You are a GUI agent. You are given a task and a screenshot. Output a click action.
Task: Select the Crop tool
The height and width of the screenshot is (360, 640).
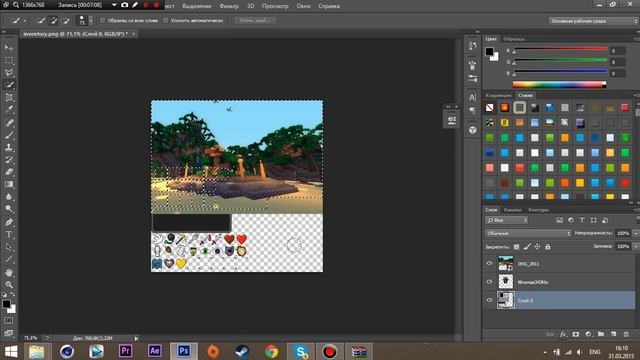(x=9, y=98)
